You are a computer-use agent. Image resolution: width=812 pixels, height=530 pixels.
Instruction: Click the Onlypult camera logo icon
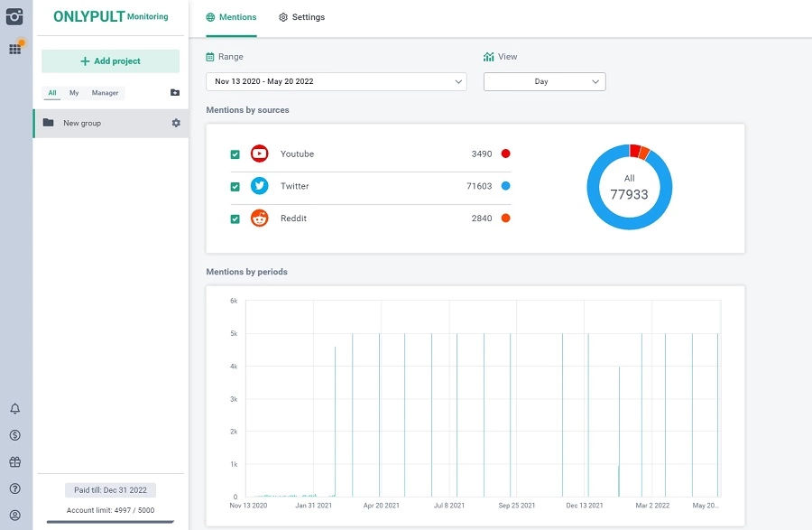(14, 16)
